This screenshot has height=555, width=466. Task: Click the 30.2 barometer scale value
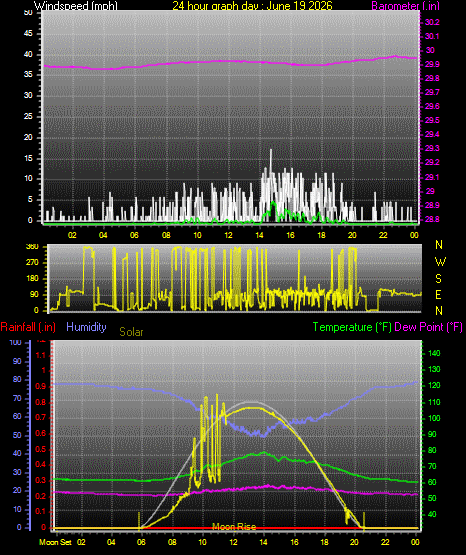(432, 22)
